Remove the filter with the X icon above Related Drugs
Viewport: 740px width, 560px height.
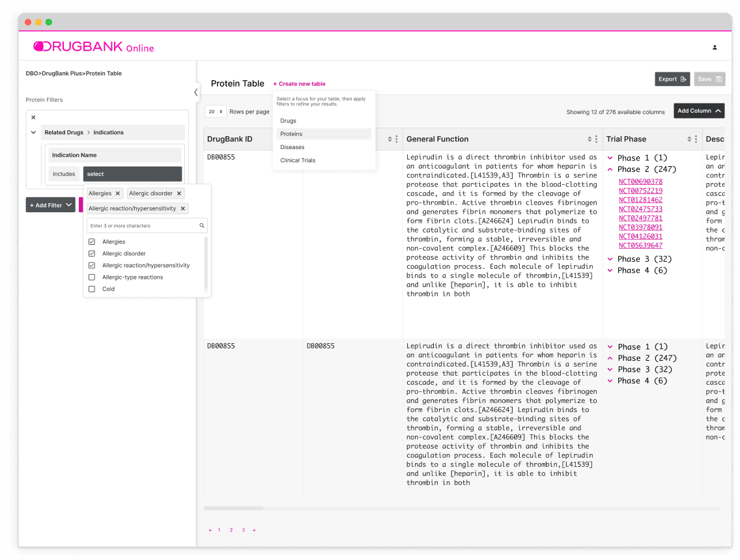pyautogui.click(x=33, y=117)
